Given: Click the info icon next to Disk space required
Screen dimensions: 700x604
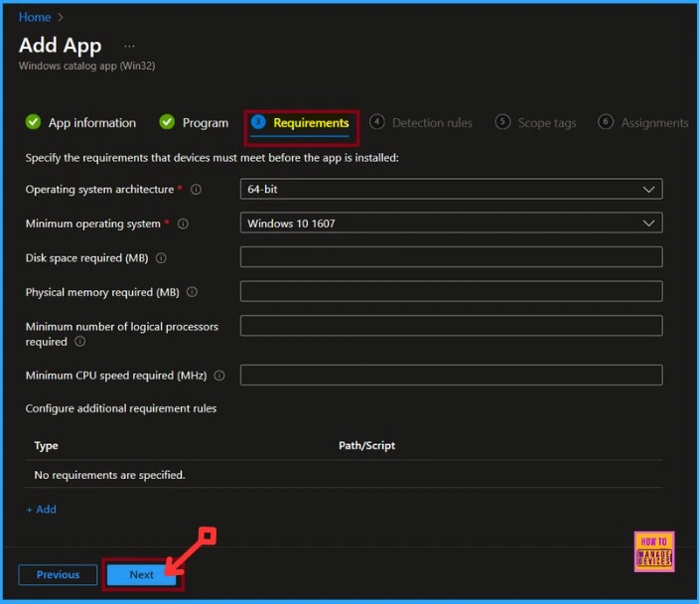Looking at the screenshot, I should [x=161, y=258].
